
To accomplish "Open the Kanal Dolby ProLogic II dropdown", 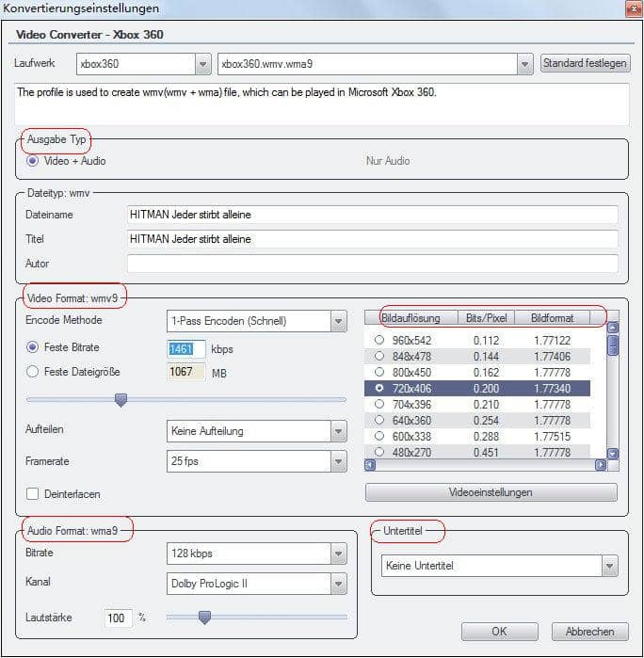I will [x=256, y=584].
